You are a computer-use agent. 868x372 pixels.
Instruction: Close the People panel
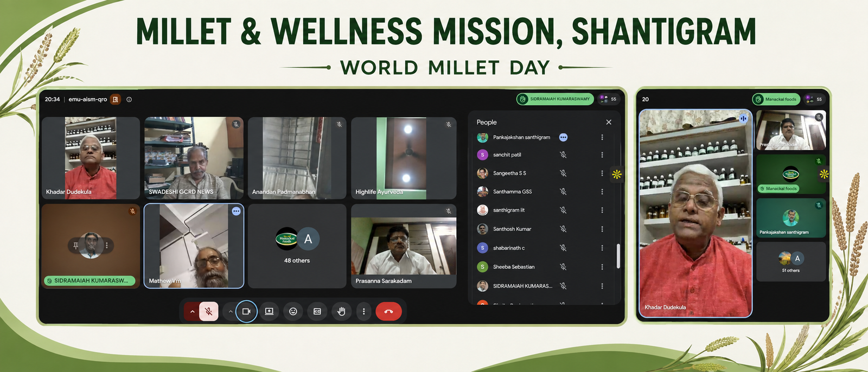click(x=609, y=122)
